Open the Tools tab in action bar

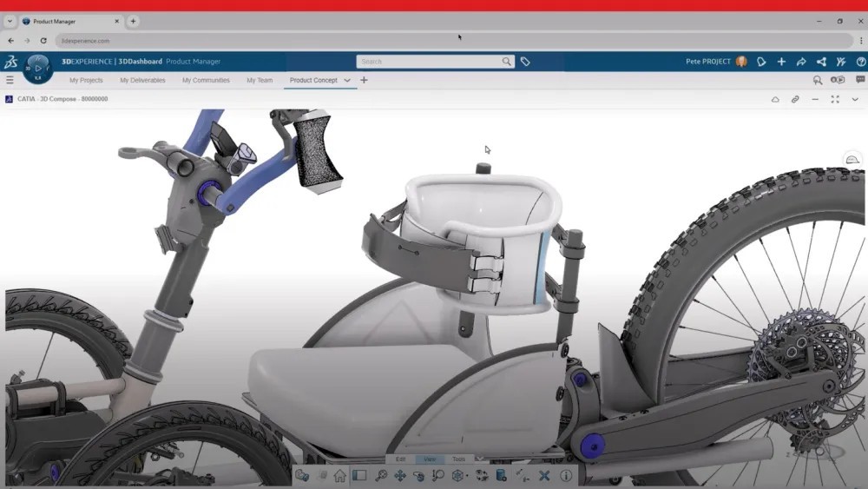point(458,459)
